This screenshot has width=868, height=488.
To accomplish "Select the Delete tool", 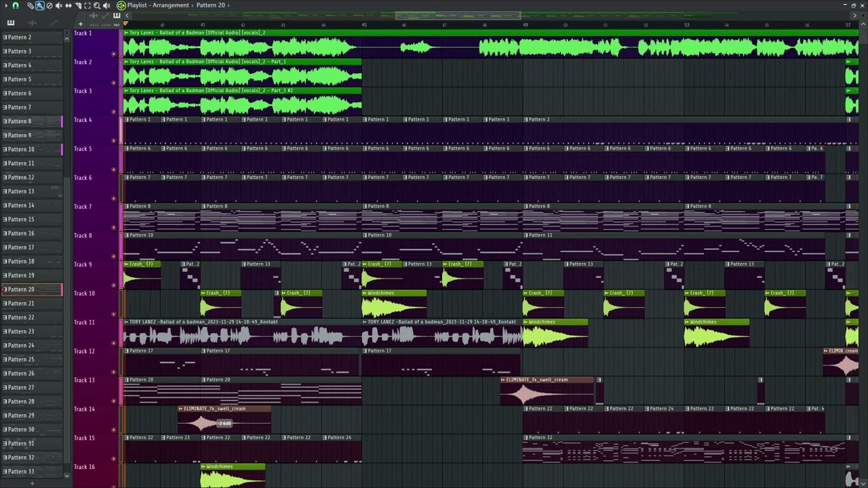I will (50, 5).
